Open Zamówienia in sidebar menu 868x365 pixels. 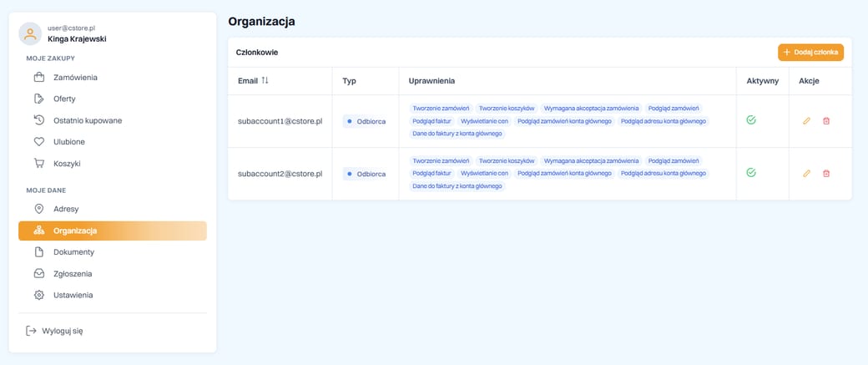(x=113, y=78)
